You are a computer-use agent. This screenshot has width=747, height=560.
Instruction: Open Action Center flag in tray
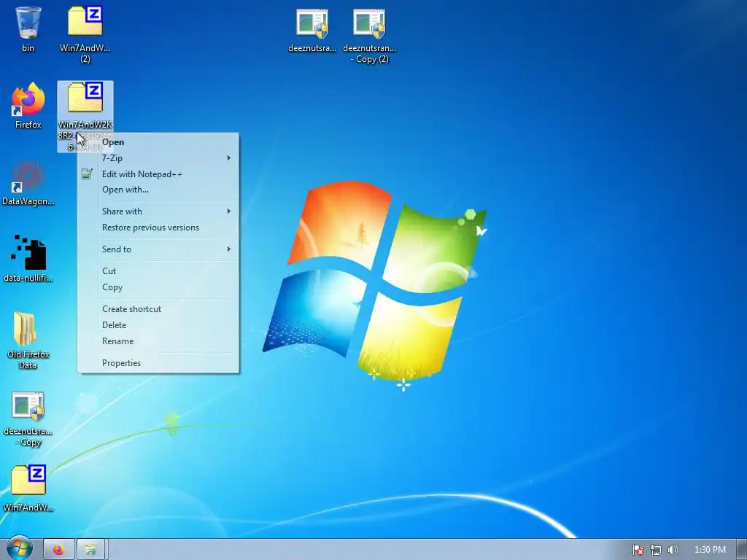point(638,550)
